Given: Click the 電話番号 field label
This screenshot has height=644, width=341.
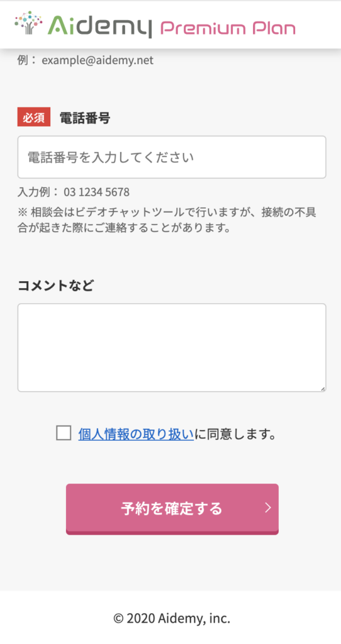Looking at the screenshot, I should [x=85, y=118].
